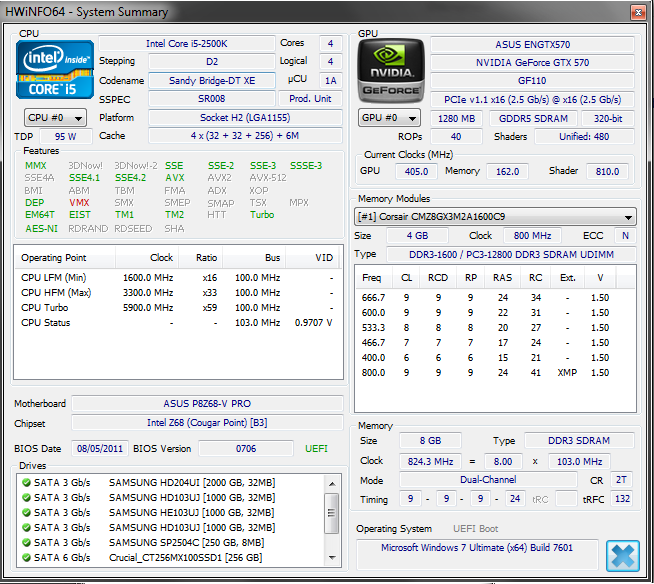Click the AES-NI feature label
This screenshot has width=654, height=584.
tap(41, 229)
